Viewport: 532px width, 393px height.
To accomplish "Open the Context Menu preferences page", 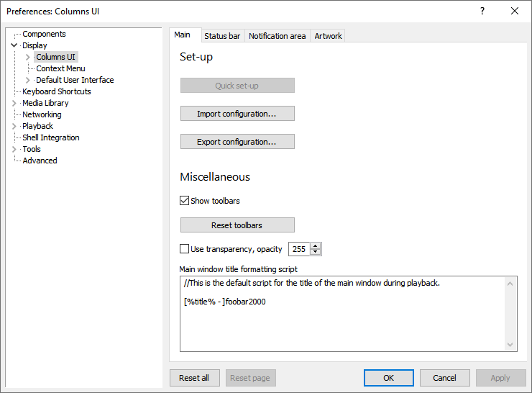I will coord(60,68).
